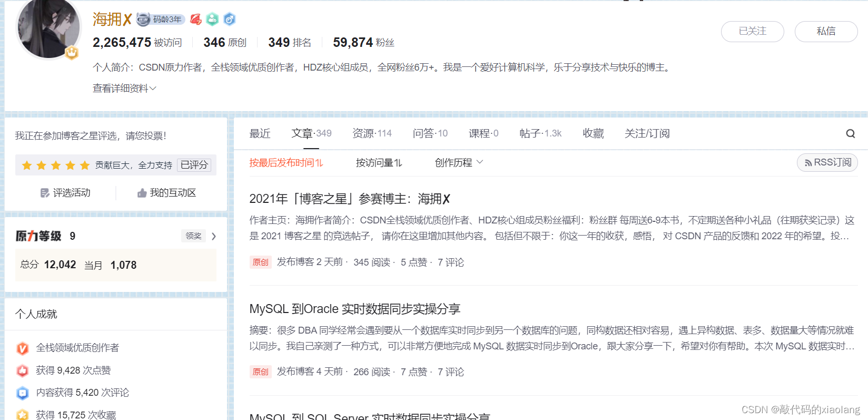
Task: Switch to the 关注/订阅 tab
Action: [647, 133]
